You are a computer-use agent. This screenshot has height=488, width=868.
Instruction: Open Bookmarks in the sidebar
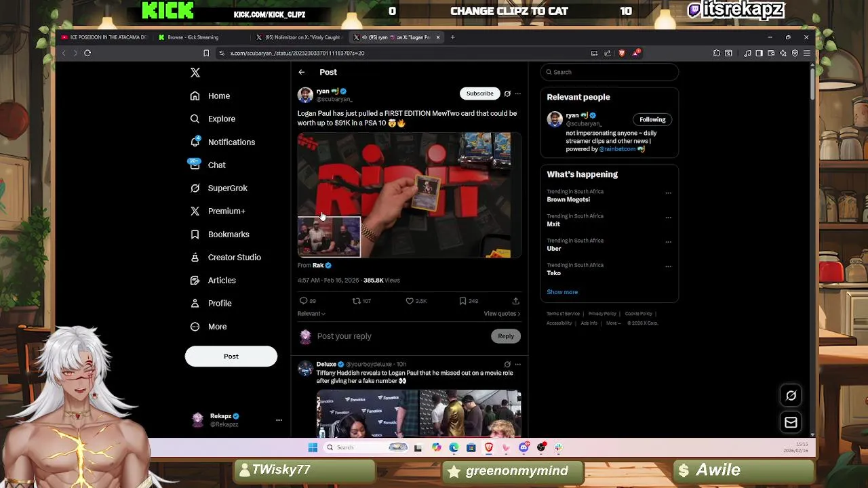pos(219,234)
